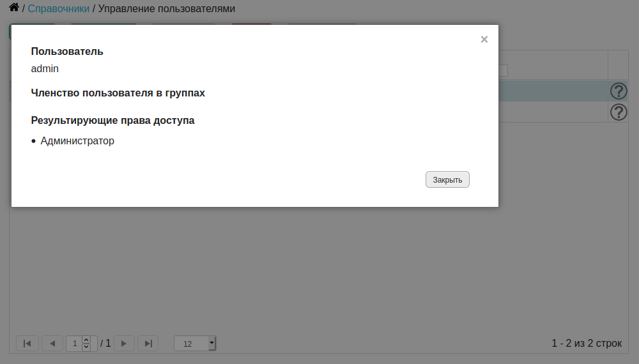Viewport: 639px width, 364px height.
Task: Open rows-per-page dropdown showing 12
Action: click(x=195, y=344)
